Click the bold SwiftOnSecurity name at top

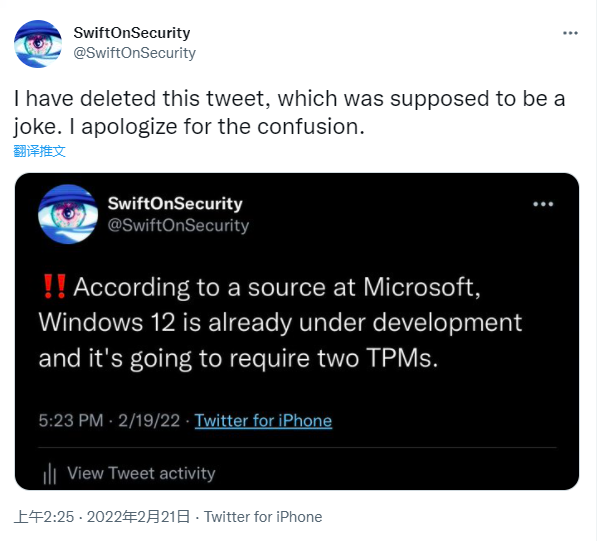click(x=132, y=33)
